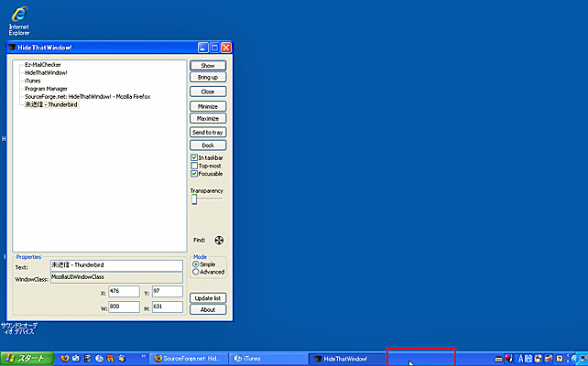Screen dimensions: 588x366
Task: Switch to SourceForge.net Firefox taskbar button
Action: pos(189,359)
